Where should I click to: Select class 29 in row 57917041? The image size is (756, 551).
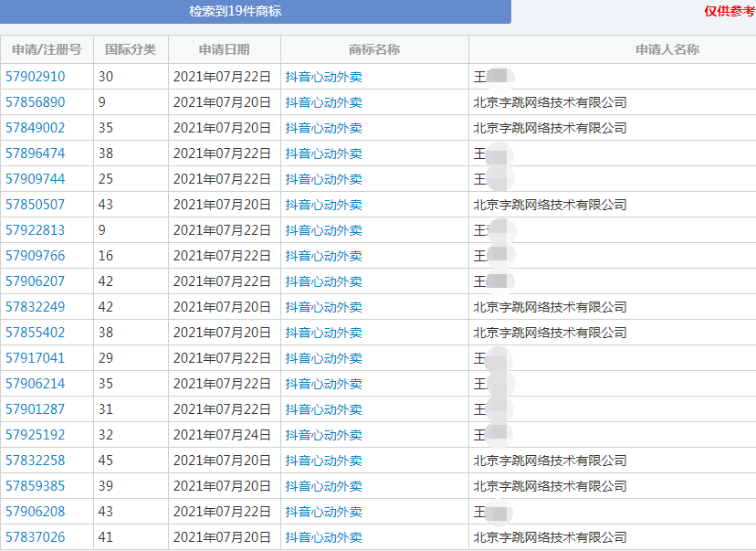click(x=106, y=358)
